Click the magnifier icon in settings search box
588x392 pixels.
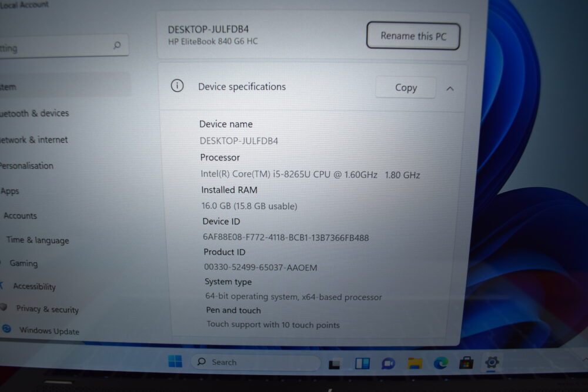coord(117,45)
